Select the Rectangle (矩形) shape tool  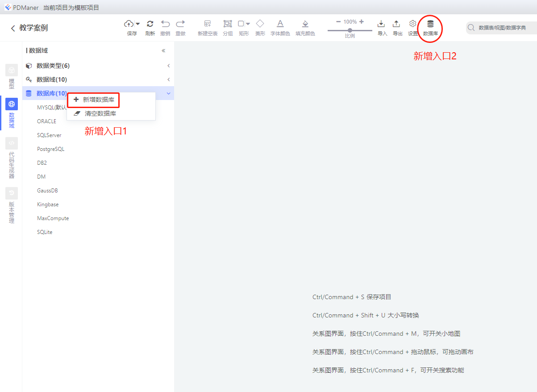241,24
